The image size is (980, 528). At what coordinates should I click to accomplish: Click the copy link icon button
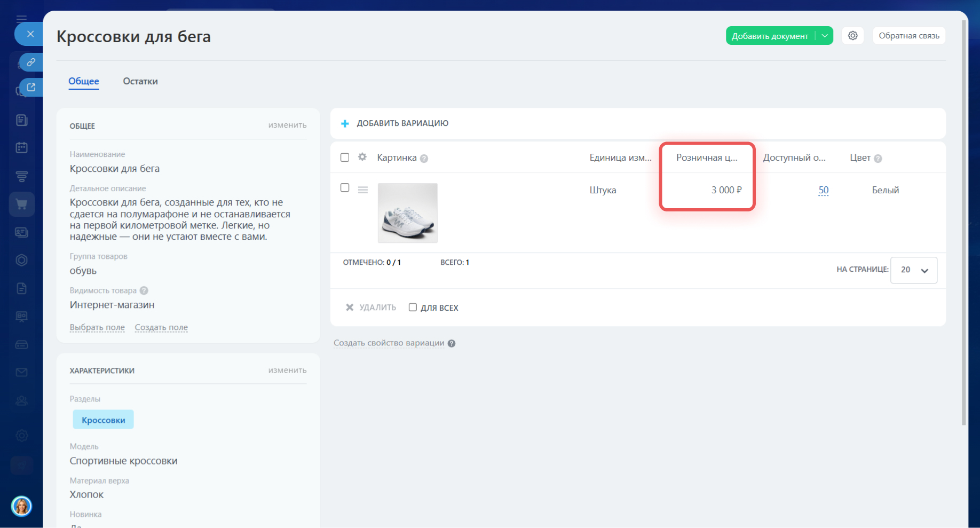[x=31, y=62]
